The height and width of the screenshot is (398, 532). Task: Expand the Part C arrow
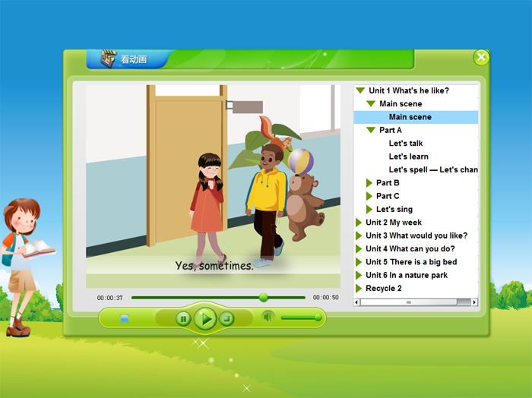click(x=369, y=196)
